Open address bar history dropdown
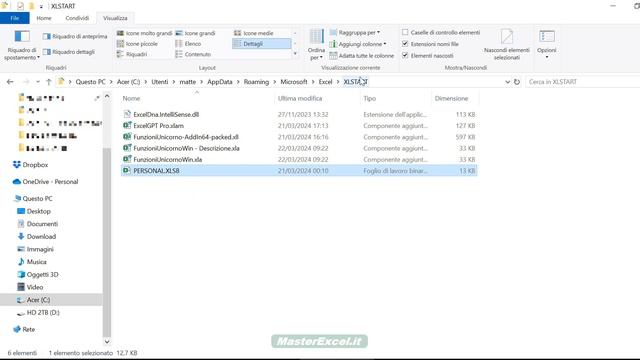Viewport: 640px width, 360px height. point(507,82)
